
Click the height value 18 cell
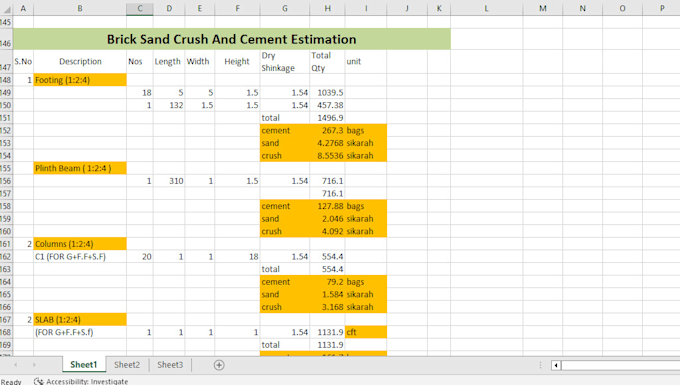[237, 257]
